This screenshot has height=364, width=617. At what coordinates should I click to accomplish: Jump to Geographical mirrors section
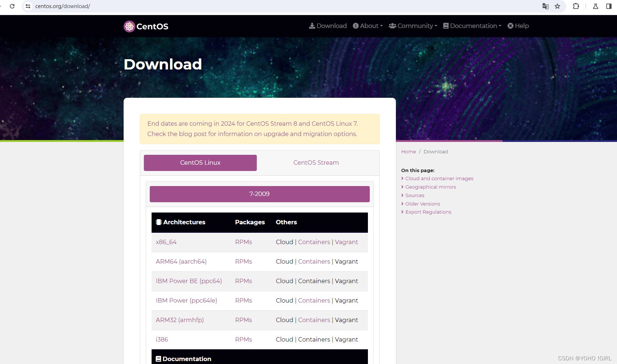click(x=430, y=187)
